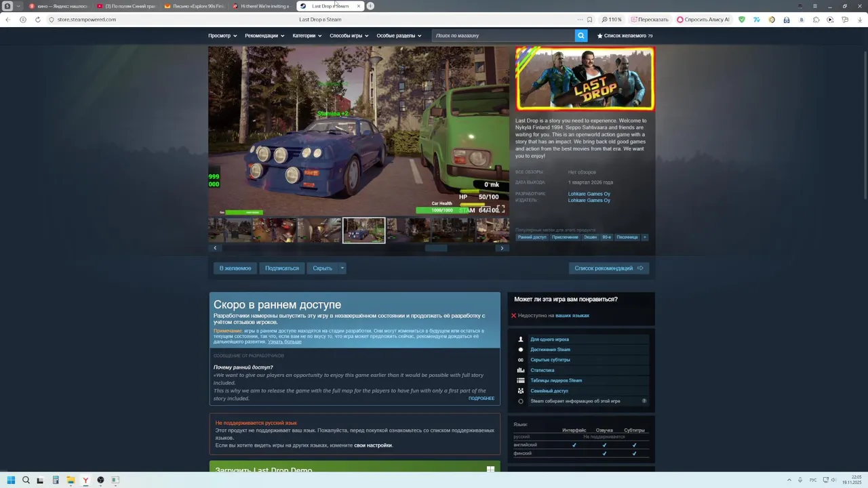Switch to the Яндекс кино tab
Image resolution: width=868 pixels, height=488 pixels.
click(58, 6)
